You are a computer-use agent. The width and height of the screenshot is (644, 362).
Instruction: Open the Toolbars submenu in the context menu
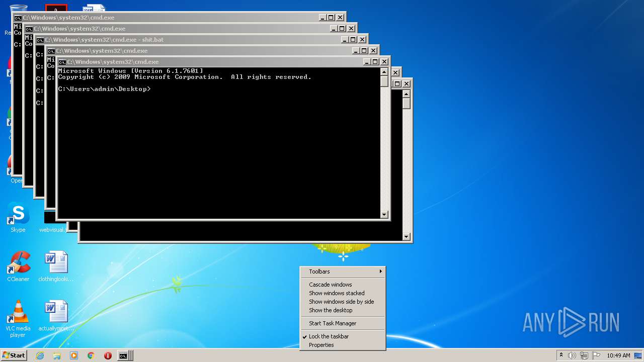pos(343,271)
